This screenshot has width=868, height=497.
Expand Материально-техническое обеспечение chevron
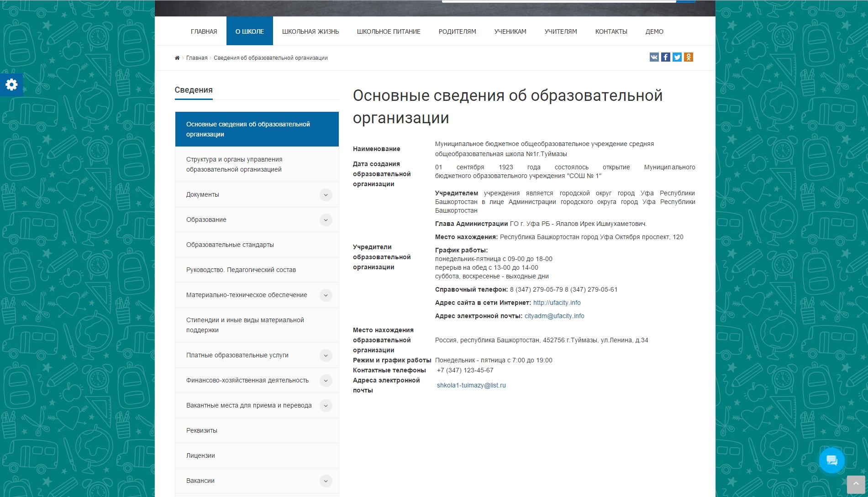coord(326,295)
